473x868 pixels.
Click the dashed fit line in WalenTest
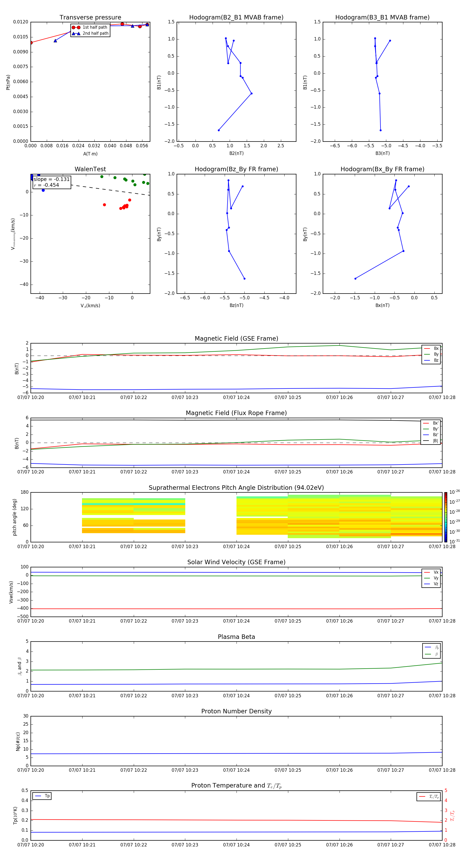pyautogui.click(x=110, y=190)
